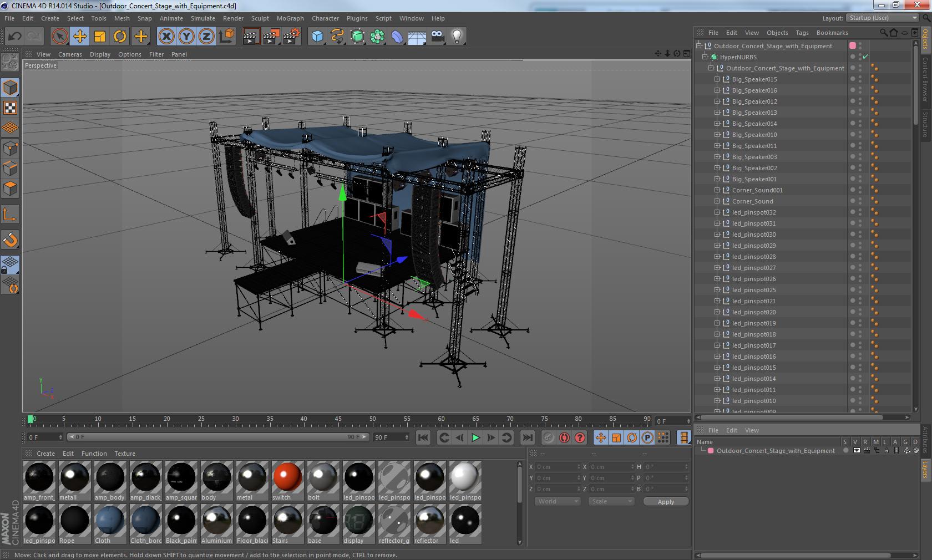The height and width of the screenshot is (560, 932).
Task: Open the deformer objects icon
Action: tap(397, 37)
